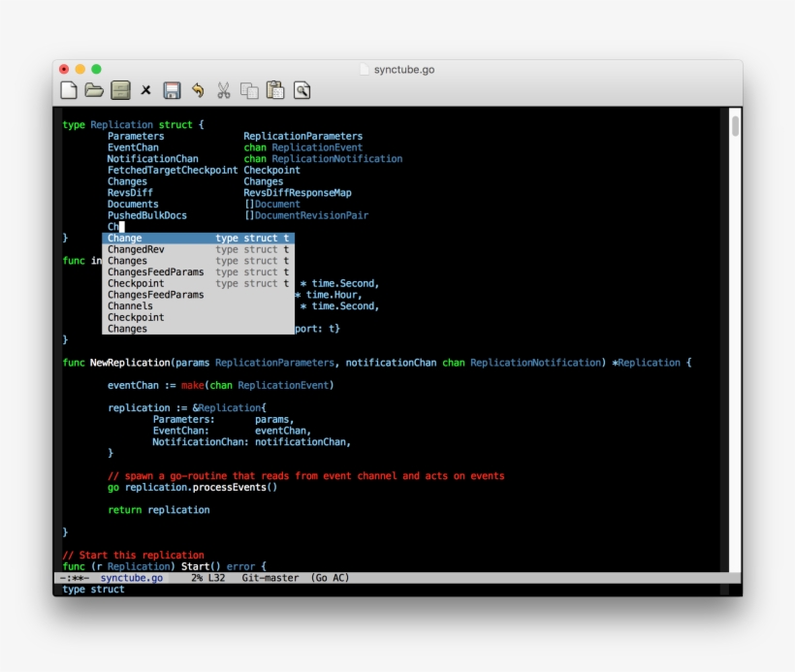The height and width of the screenshot is (672, 795).
Task: Save synctube.go using the floppy disk icon
Action: pyautogui.click(x=172, y=90)
